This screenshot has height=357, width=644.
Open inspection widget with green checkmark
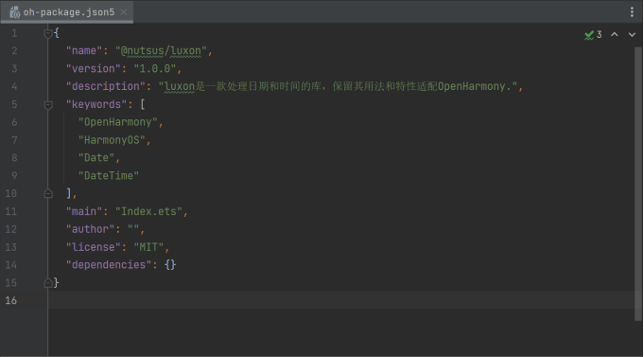point(593,34)
